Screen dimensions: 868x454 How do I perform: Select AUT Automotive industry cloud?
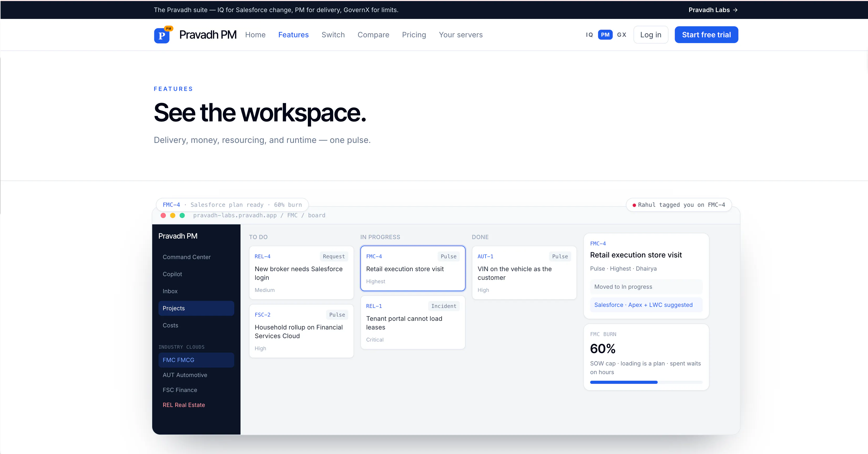click(x=196, y=375)
